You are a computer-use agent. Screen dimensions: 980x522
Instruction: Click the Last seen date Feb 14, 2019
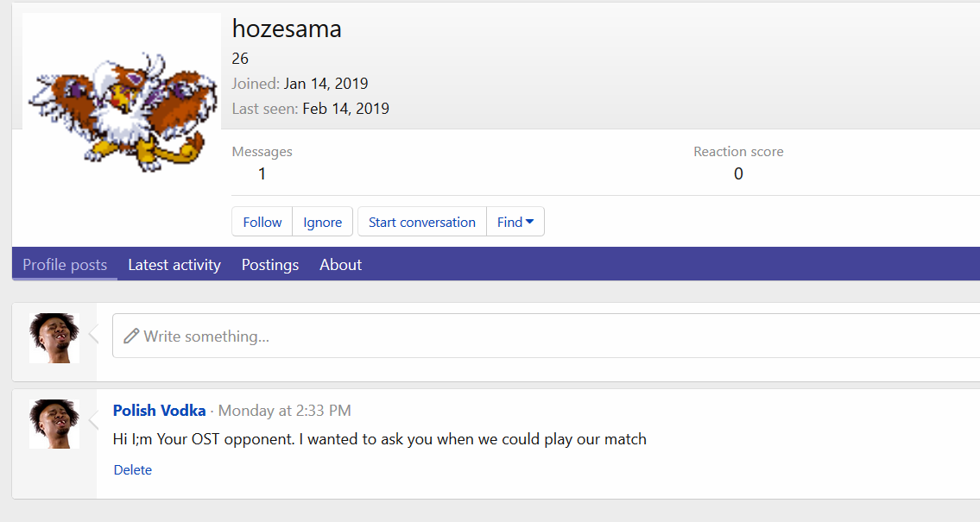345,109
